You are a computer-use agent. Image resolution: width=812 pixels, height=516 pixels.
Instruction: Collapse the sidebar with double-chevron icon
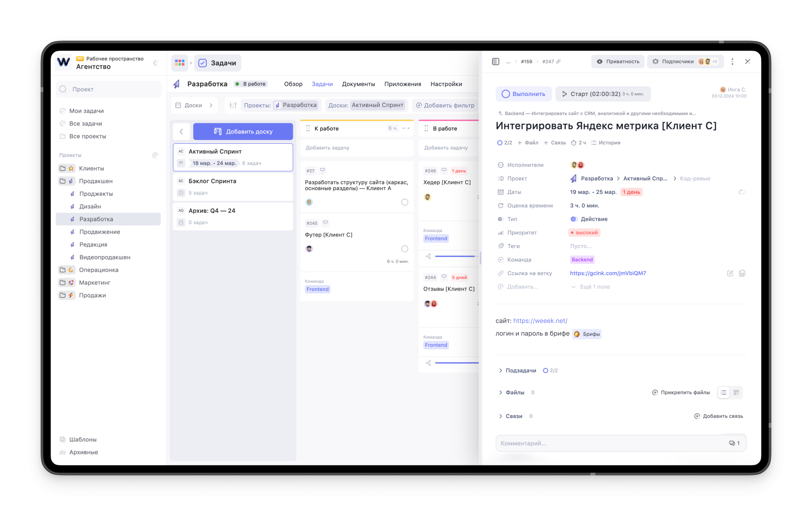click(155, 63)
